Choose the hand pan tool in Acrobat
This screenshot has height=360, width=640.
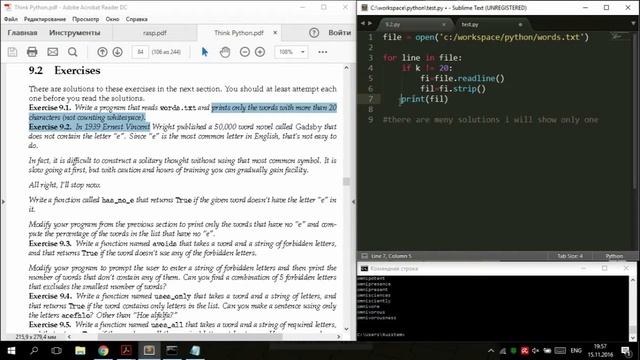tap(225, 52)
